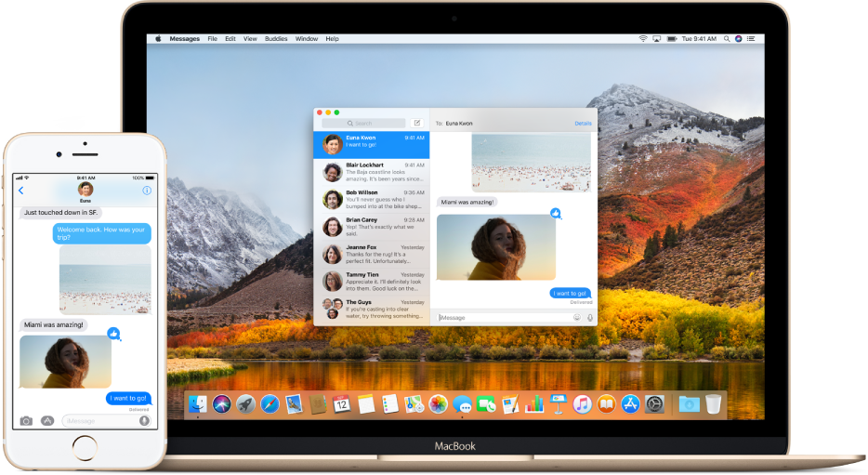Click the Wi-Fi status icon

[643, 39]
